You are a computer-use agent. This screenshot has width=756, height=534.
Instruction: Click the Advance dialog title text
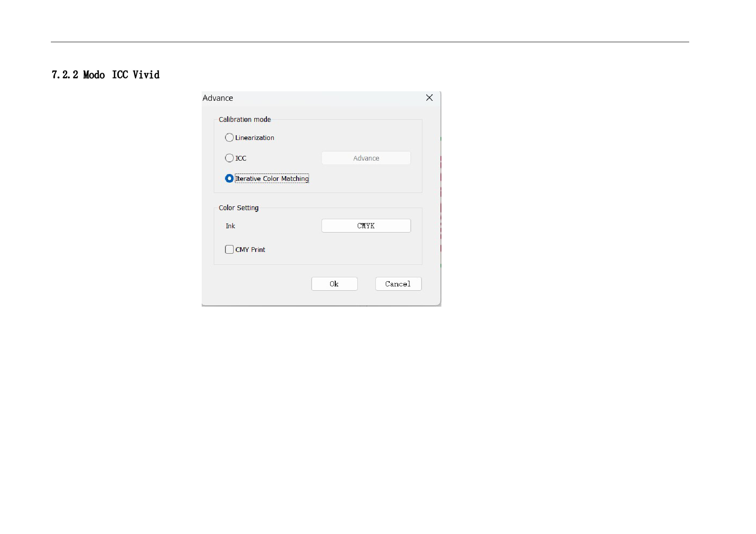(218, 98)
